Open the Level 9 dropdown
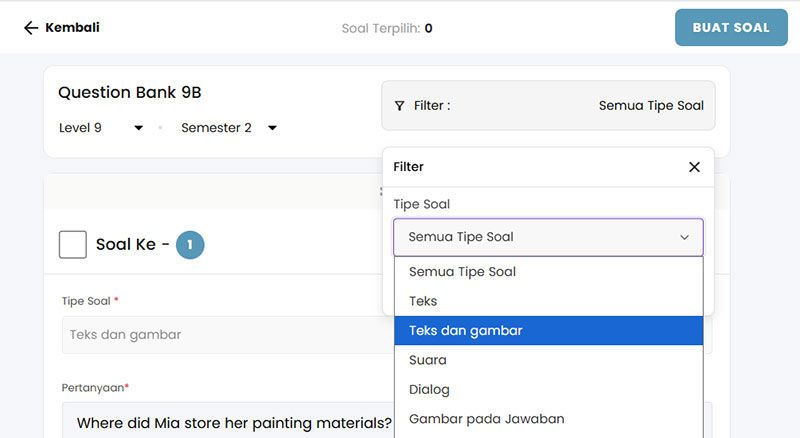The height and width of the screenshot is (438, 800). coord(101,128)
